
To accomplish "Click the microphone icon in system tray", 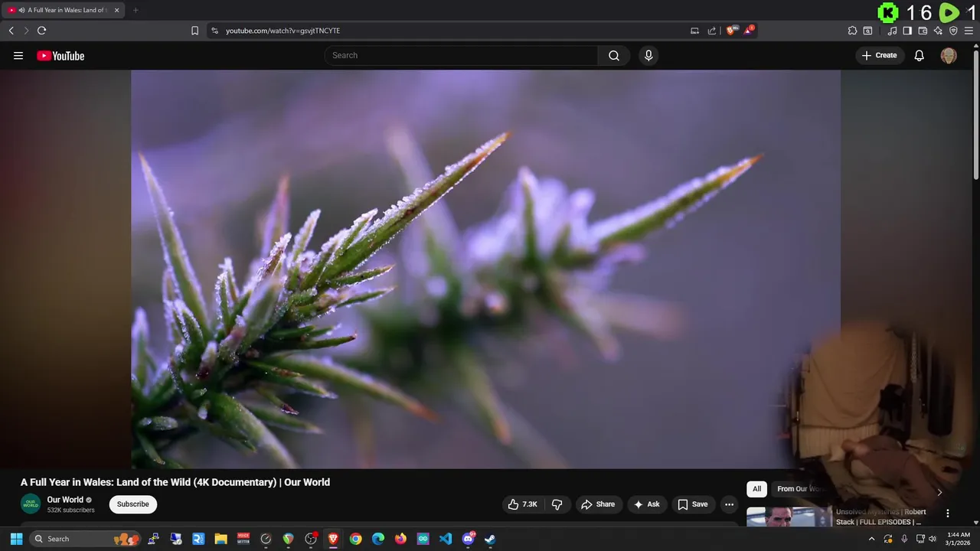I will click(904, 539).
